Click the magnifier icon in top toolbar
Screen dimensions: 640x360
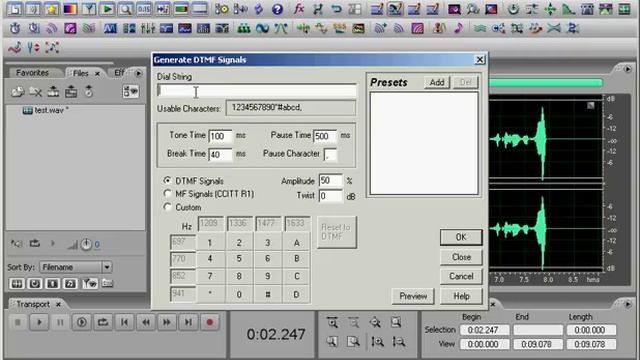click(126, 9)
